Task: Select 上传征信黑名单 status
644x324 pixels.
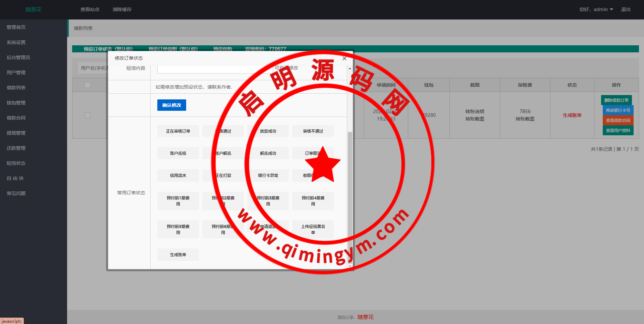Action: click(313, 229)
